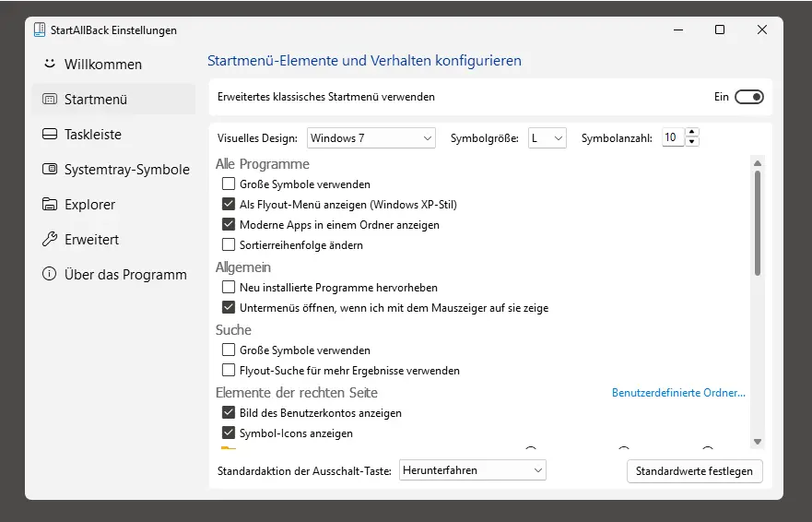Image resolution: width=812 pixels, height=522 pixels.
Task: Open the Erweitert settings page label
Action: (x=91, y=240)
